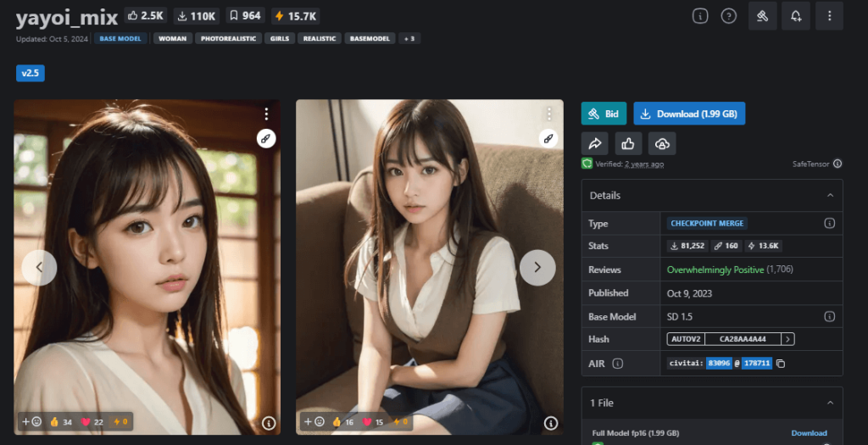The width and height of the screenshot is (868, 445).
Task: Select the v2.5 version tab
Action: pos(31,73)
